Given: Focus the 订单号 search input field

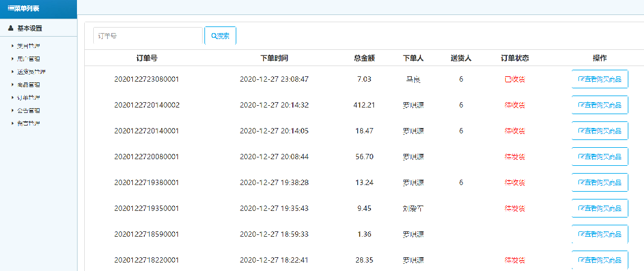Looking at the screenshot, I should tap(148, 35).
